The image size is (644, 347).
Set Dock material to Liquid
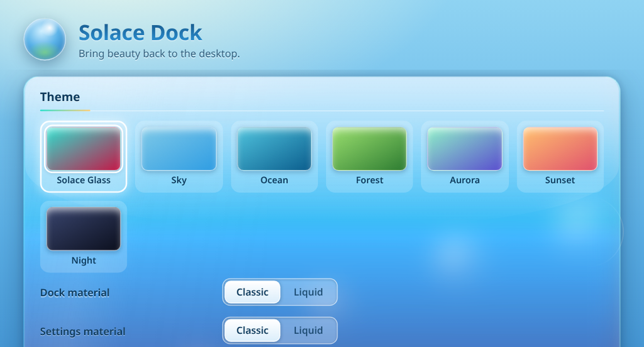308,292
